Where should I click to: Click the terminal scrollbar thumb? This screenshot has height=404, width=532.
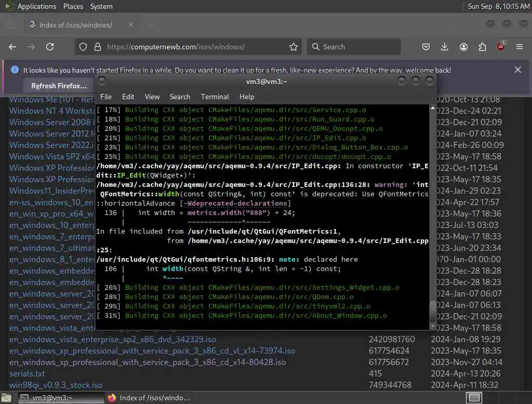433,311
